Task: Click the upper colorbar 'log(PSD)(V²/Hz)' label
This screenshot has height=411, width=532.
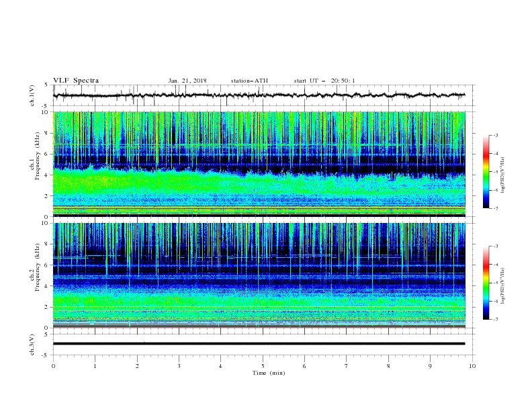Action: click(503, 175)
